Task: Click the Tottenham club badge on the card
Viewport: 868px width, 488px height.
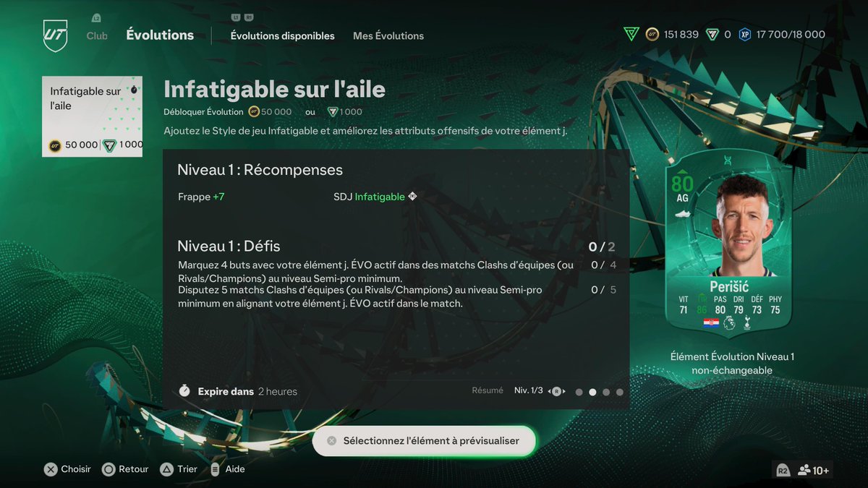Action: [746, 323]
